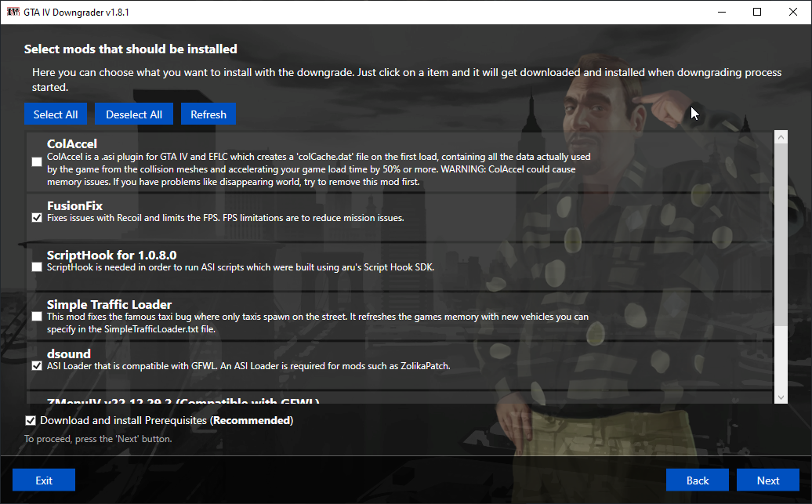
Task: Toggle Download and install Prerequisites checkbox
Action: (x=31, y=420)
